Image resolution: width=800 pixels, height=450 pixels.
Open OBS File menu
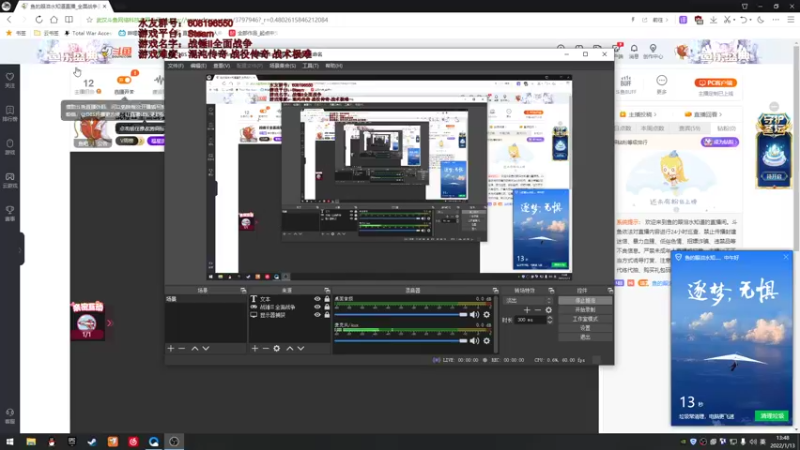coord(176,66)
